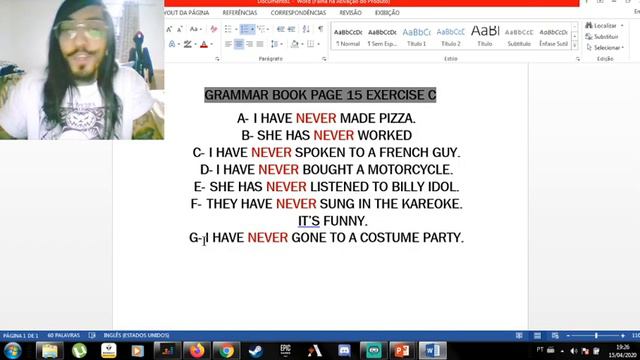The image size is (640, 360).
Task: Click Localizar to find text
Action: click(x=601, y=25)
